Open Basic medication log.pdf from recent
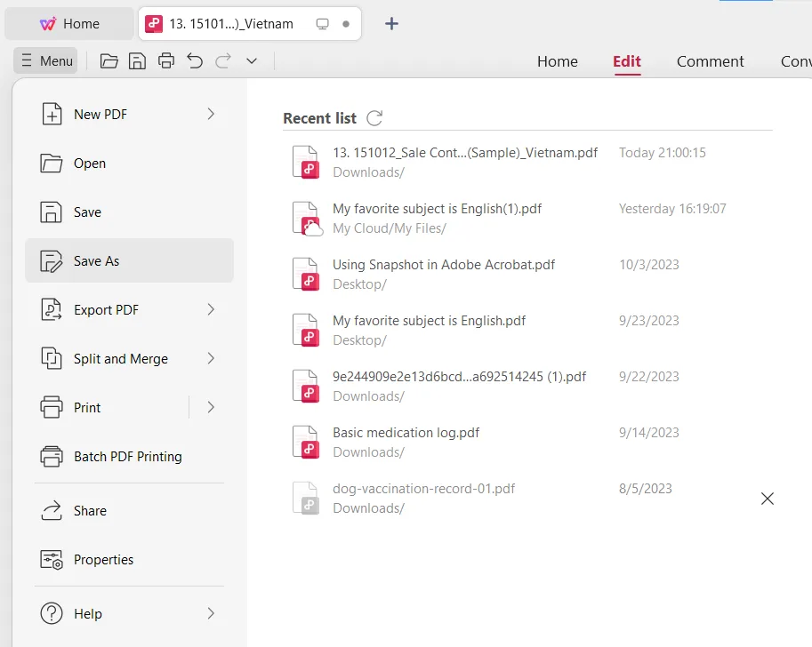The height and width of the screenshot is (647, 812). pyautogui.click(x=406, y=433)
